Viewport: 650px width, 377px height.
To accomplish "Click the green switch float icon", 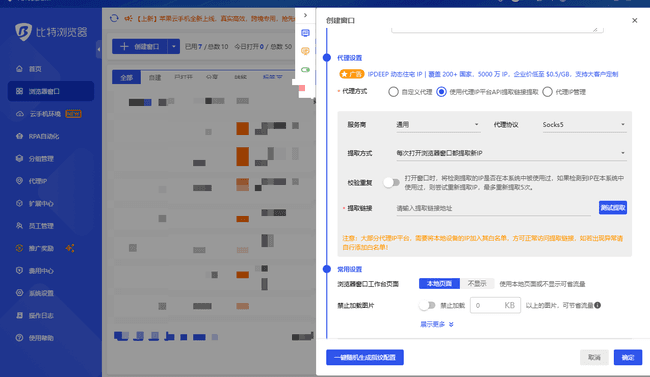I will pyautogui.click(x=306, y=69).
